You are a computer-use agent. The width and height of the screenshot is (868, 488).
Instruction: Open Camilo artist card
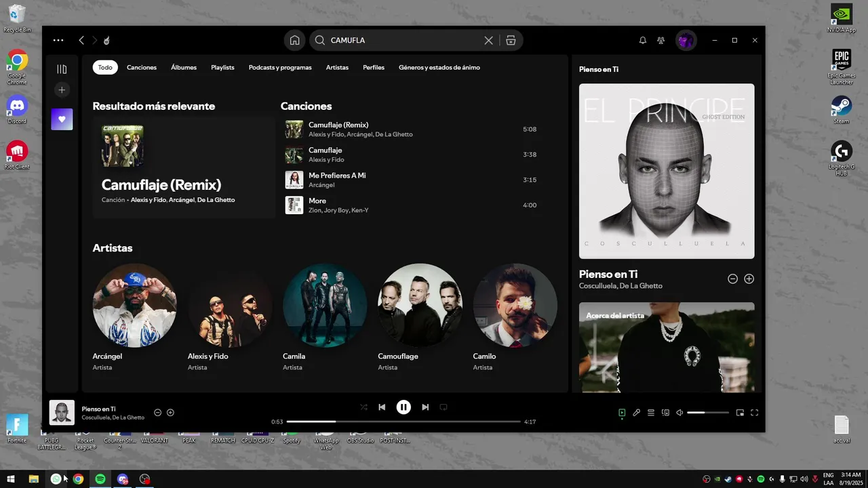pos(515,317)
